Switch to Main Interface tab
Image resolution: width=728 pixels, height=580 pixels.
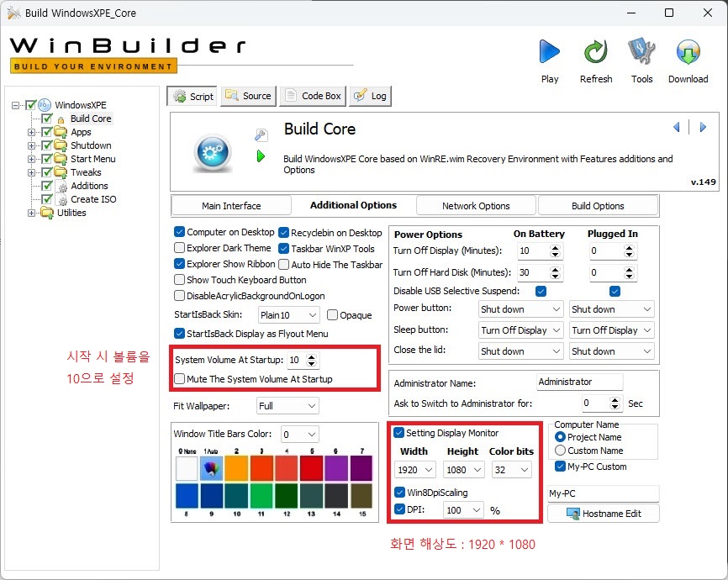pos(231,206)
